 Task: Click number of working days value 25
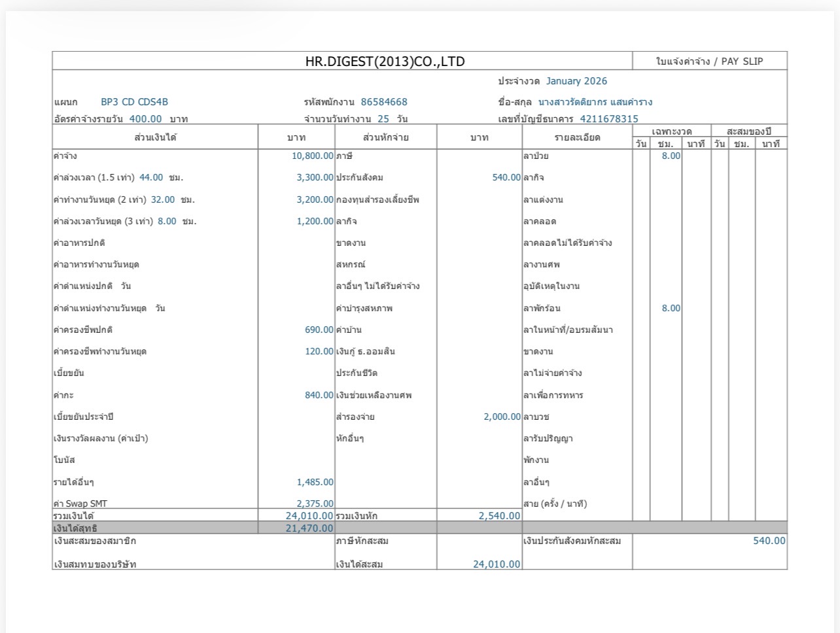point(383,119)
